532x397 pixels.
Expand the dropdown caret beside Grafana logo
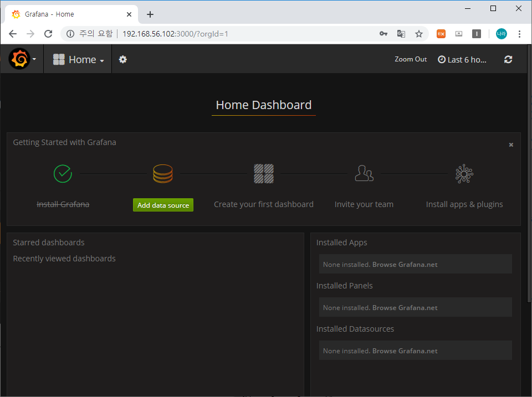[x=34, y=59]
